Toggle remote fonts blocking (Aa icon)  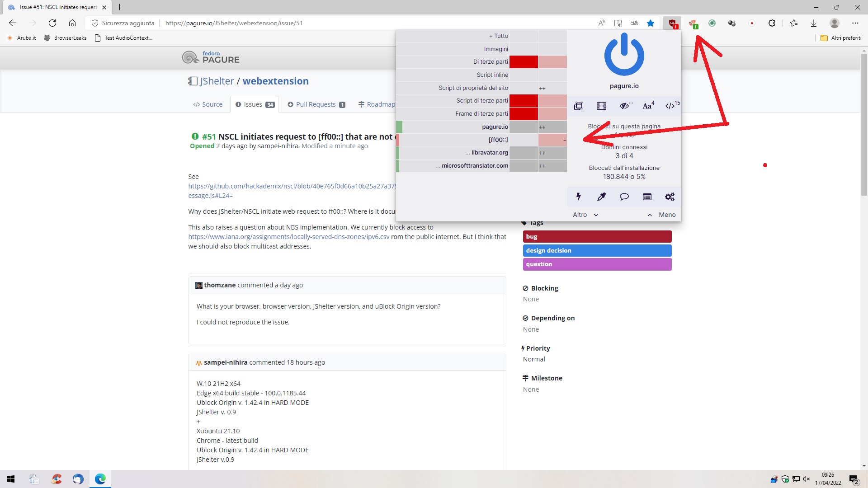[648, 106]
